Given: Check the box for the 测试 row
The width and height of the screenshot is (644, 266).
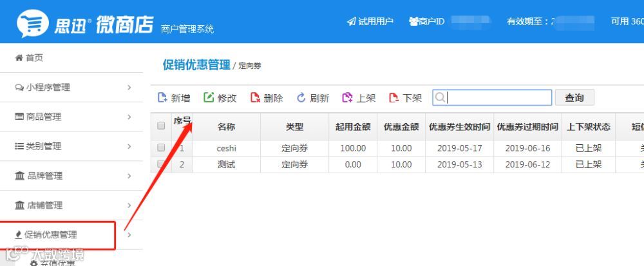Looking at the screenshot, I should (161, 164).
